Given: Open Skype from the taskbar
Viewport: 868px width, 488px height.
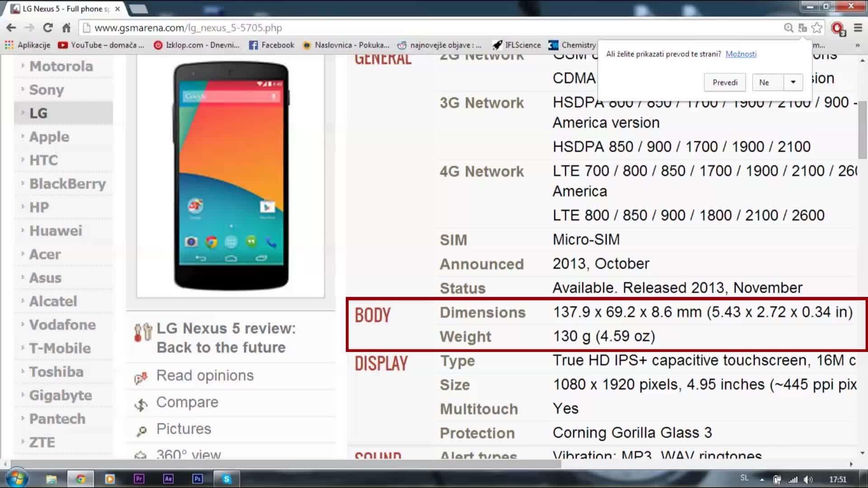Looking at the screenshot, I should click(x=226, y=479).
